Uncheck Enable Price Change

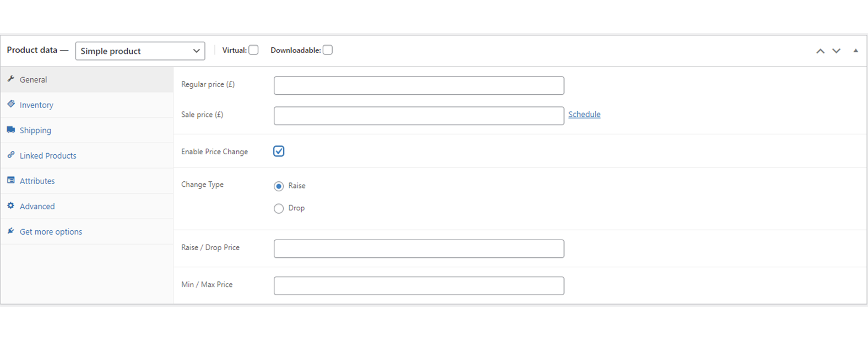(x=279, y=151)
